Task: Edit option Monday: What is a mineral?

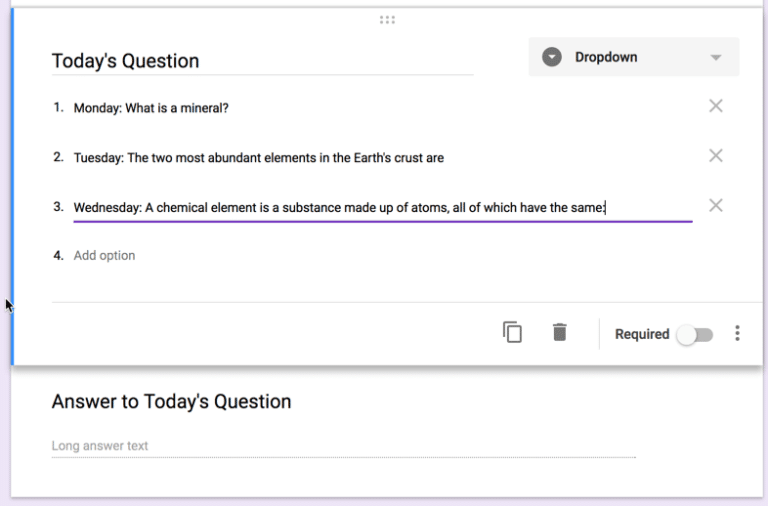Action: (151, 108)
